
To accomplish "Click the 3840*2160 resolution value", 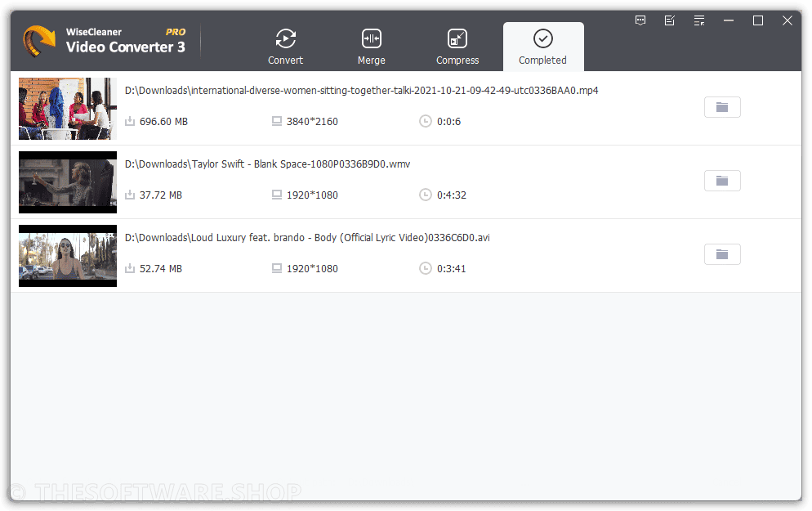I will pos(312,122).
